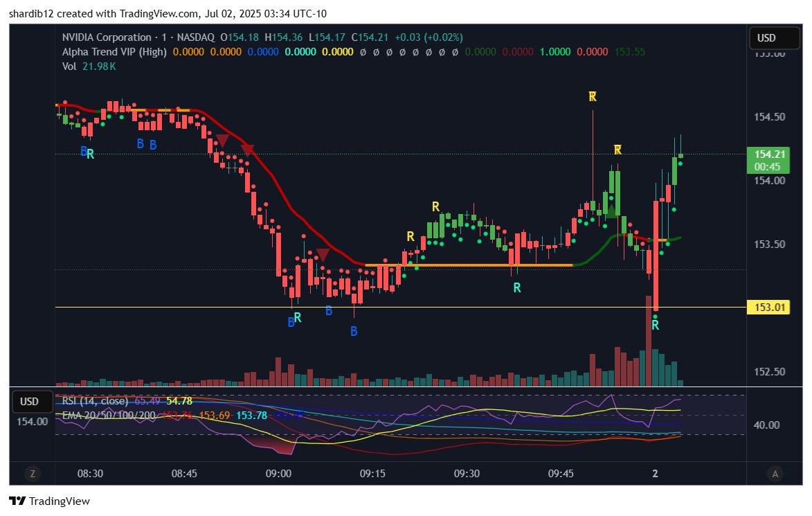
Task: Click the Alpha Trend value 1.0000
Action: pos(555,52)
